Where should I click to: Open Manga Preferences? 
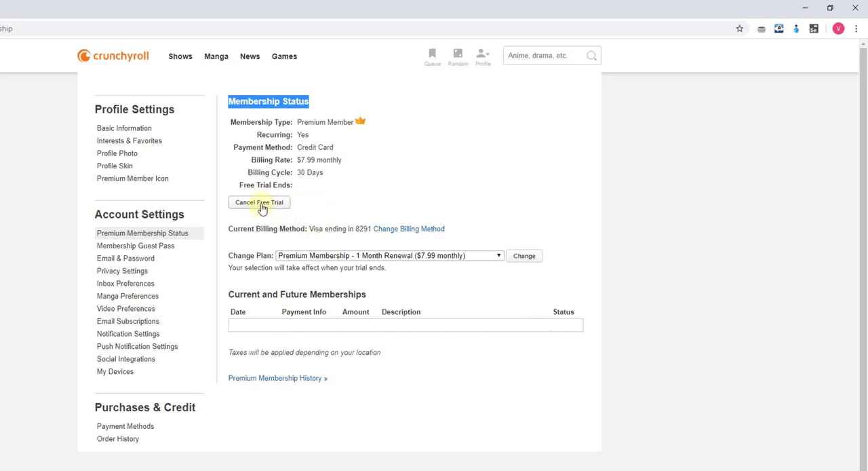click(127, 296)
